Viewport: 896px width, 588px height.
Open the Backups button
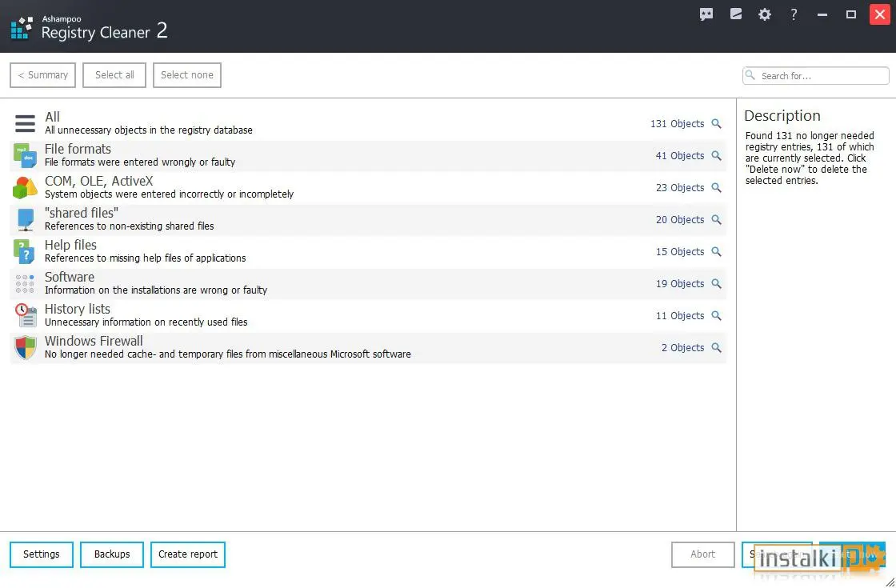pos(112,554)
